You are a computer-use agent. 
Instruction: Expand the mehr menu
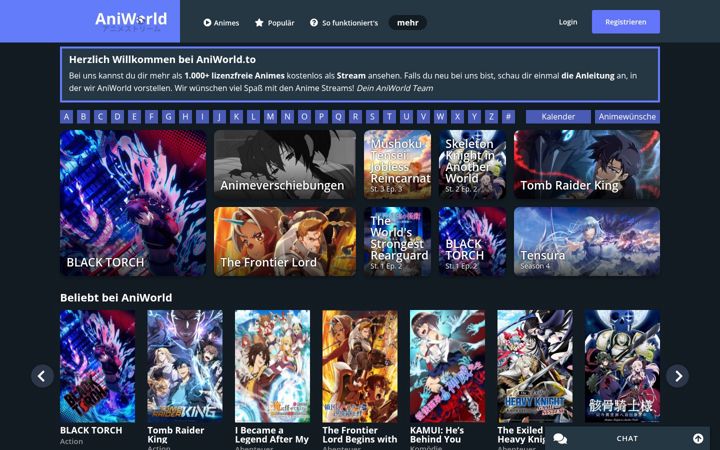pyautogui.click(x=408, y=22)
